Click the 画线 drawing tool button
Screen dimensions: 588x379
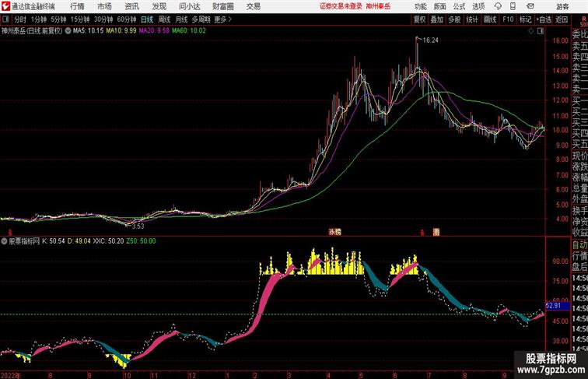point(490,19)
